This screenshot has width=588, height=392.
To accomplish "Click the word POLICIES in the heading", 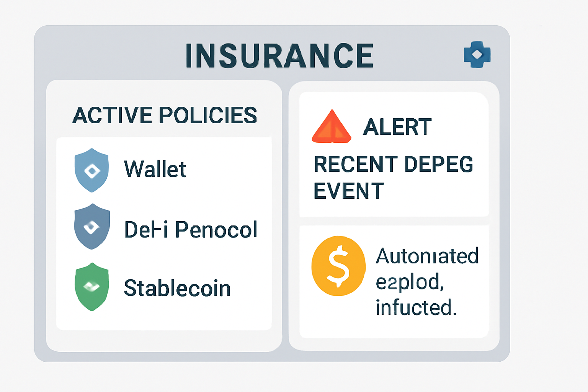I will [207, 115].
